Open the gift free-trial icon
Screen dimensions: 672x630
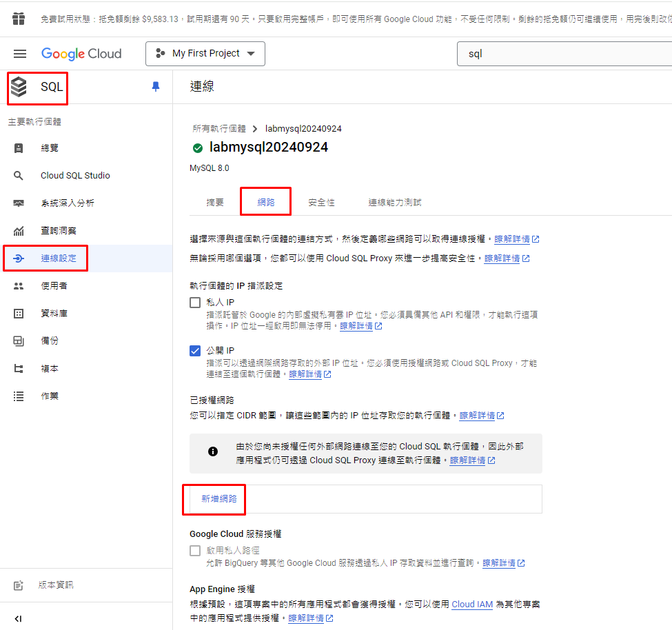[x=19, y=19]
